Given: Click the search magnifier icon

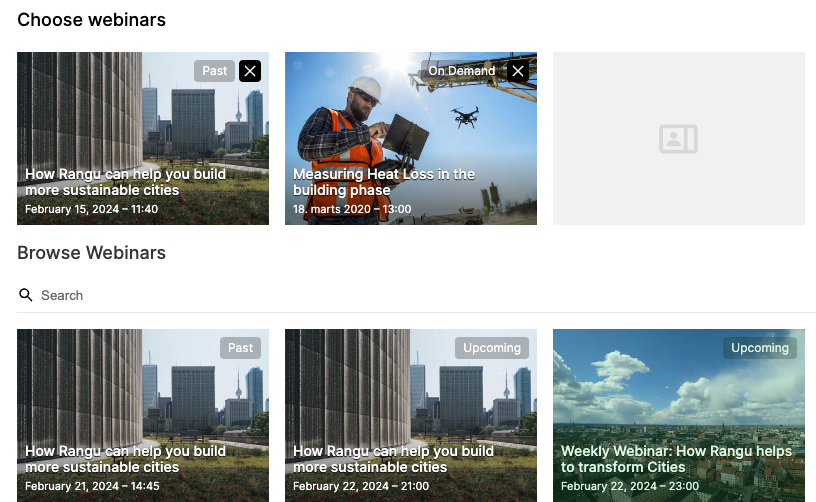Looking at the screenshot, I should 26,295.
